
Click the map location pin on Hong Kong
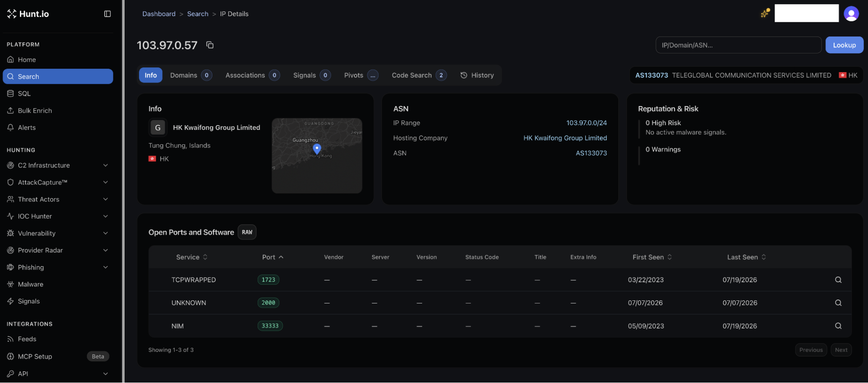[x=317, y=149]
